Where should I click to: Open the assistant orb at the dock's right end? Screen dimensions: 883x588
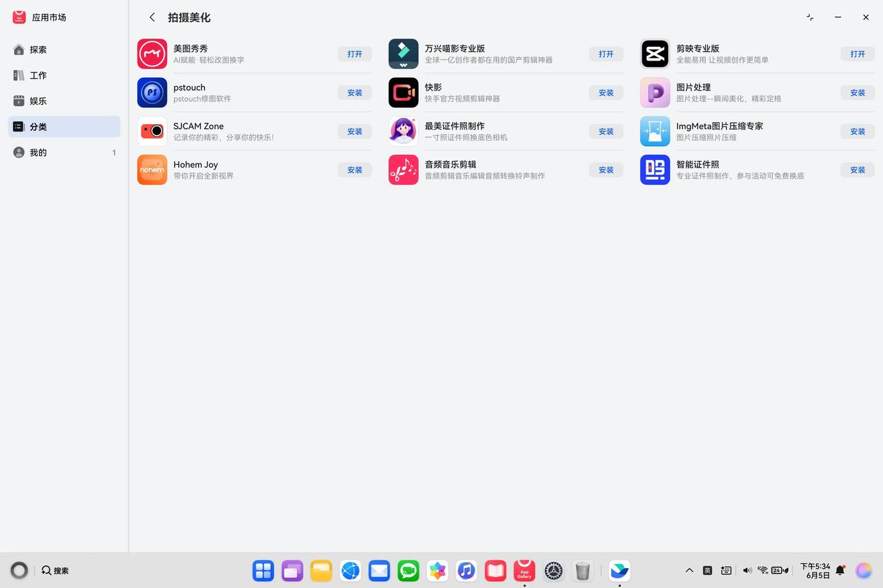(864, 571)
